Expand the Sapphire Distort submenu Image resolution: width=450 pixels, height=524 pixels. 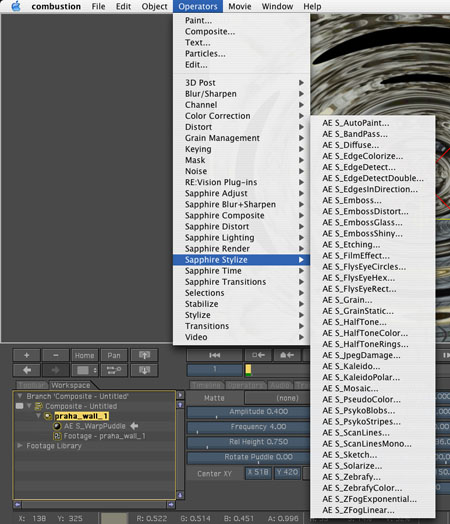(x=241, y=227)
